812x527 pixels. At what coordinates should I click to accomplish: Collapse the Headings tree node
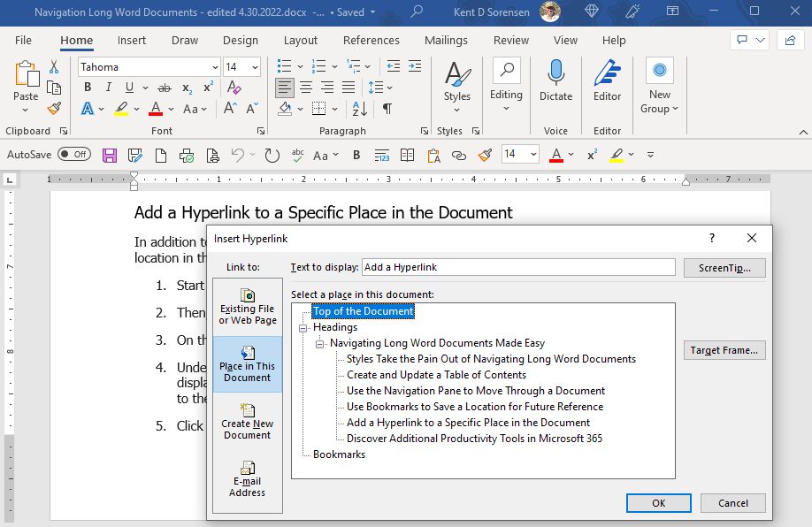(303, 327)
